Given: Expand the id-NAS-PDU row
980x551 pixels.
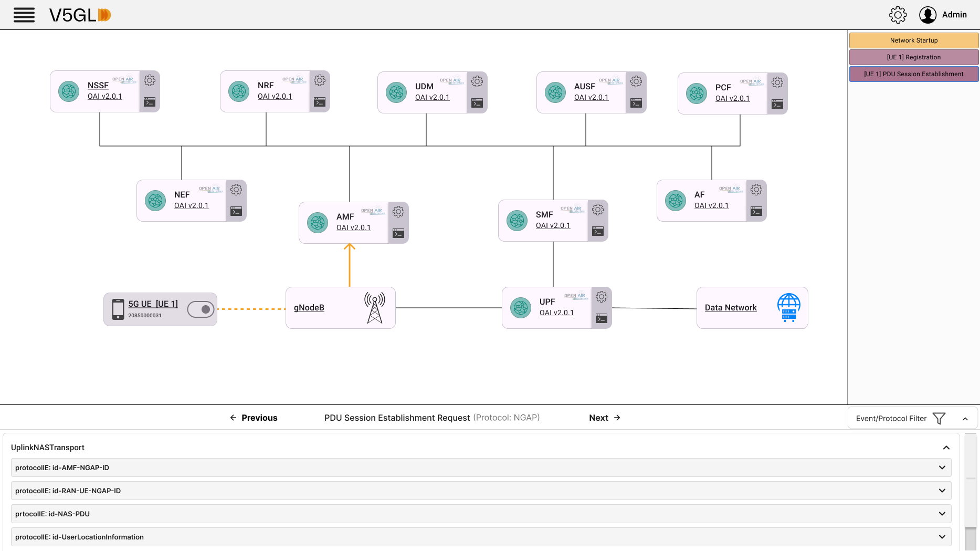Looking at the screenshot, I should point(942,514).
